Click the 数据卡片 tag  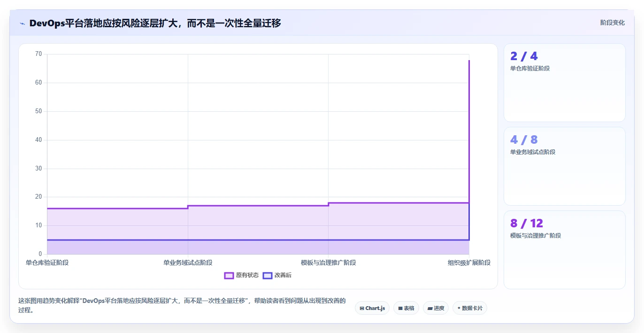click(469, 308)
